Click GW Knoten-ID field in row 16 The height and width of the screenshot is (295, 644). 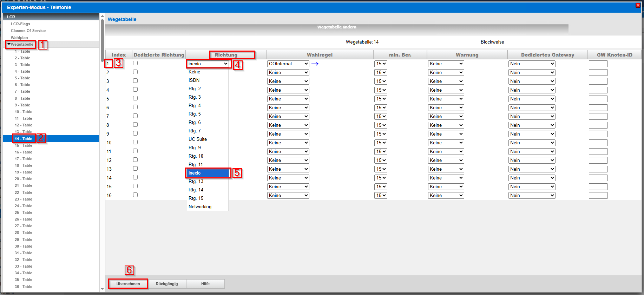click(x=598, y=196)
